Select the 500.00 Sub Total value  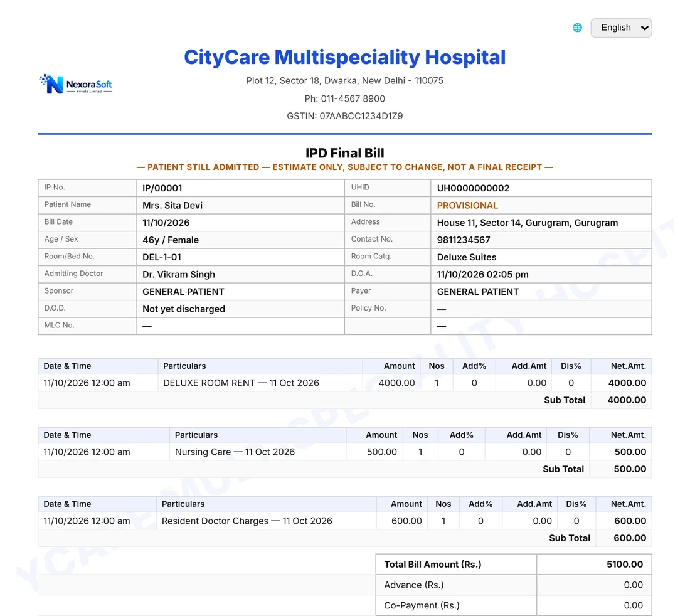coord(630,469)
